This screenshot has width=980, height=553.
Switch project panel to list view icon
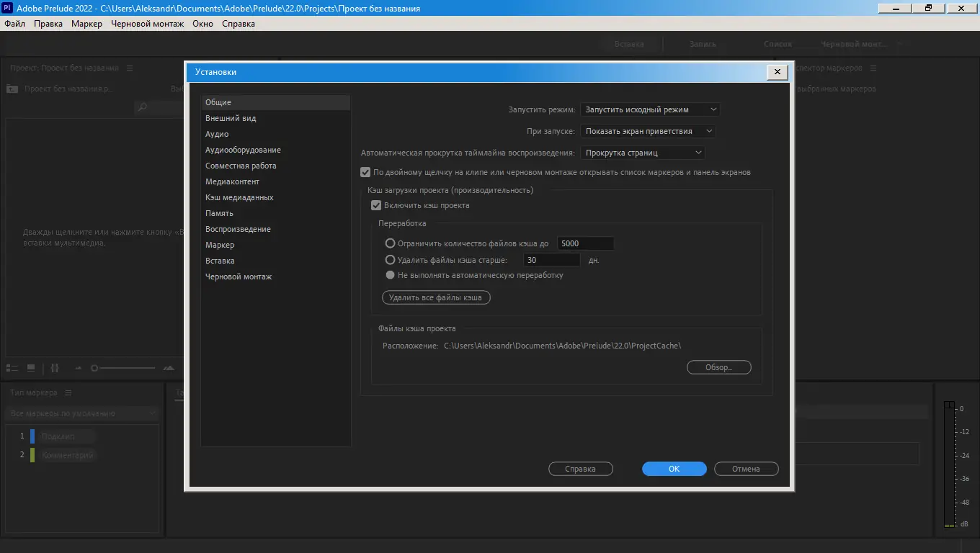(x=12, y=368)
